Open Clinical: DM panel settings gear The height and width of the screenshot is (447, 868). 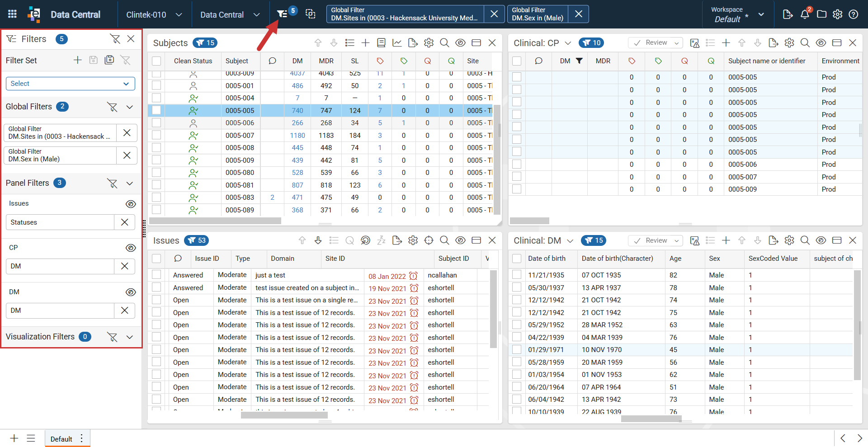(x=789, y=240)
